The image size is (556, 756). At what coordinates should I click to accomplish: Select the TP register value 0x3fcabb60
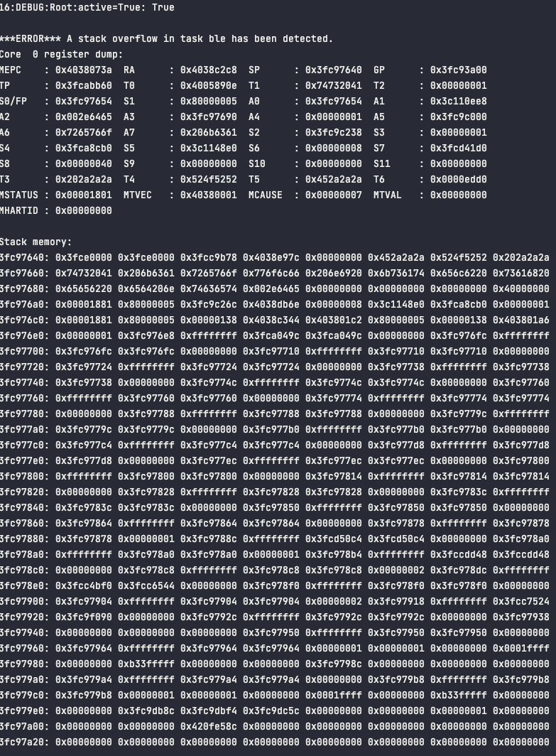pyautogui.click(x=83, y=86)
